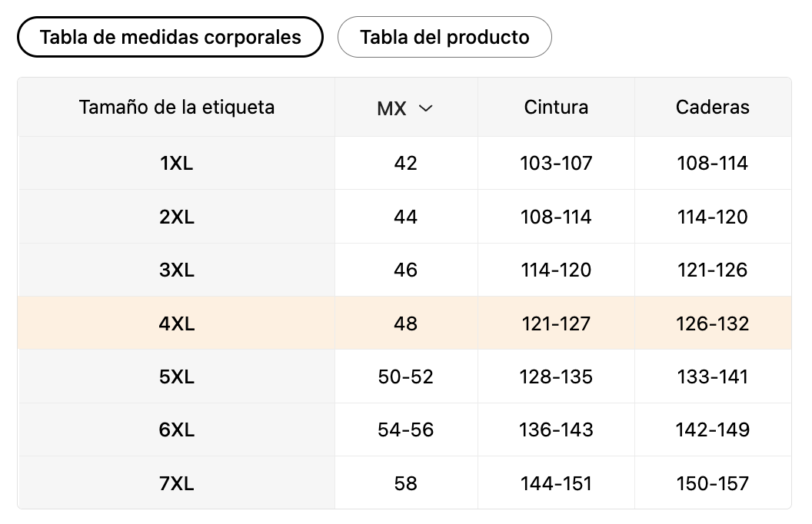Click the Caderas column header
This screenshot has width=812, height=524.
(712, 107)
